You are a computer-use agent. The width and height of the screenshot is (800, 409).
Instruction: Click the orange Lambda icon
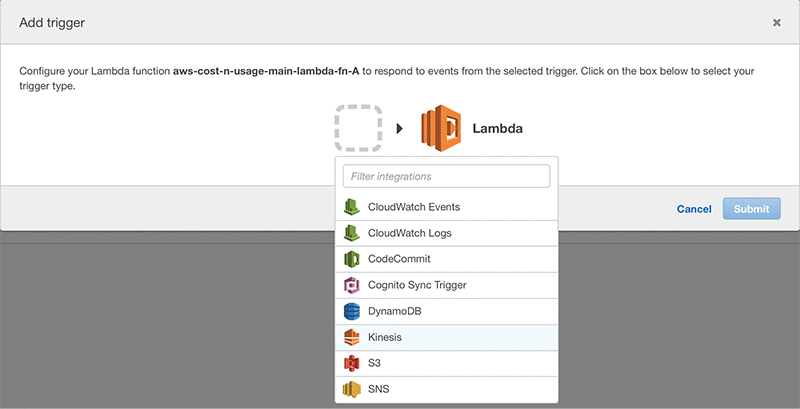[x=441, y=128]
